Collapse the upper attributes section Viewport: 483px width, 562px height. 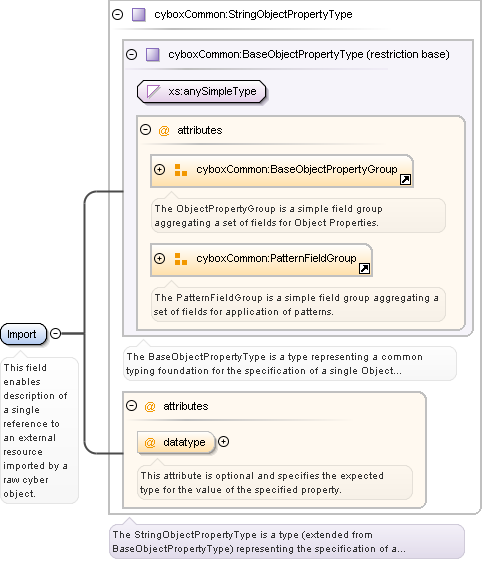pyautogui.click(x=145, y=129)
